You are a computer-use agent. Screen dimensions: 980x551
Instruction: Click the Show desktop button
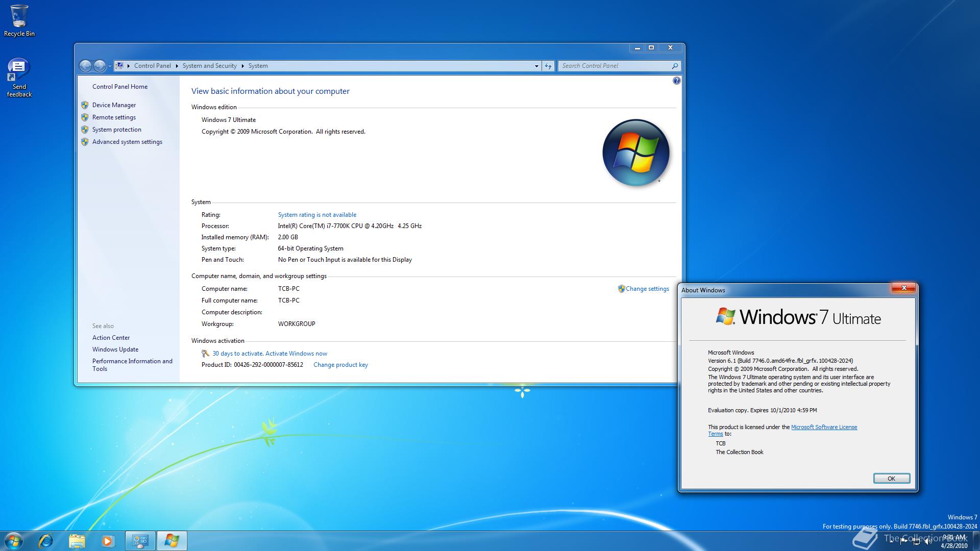pyautogui.click(x=975, y=541)
